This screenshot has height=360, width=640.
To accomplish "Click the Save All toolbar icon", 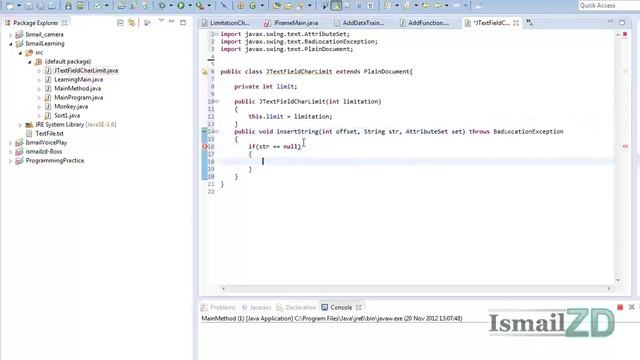I will click(x=40, y=6).
